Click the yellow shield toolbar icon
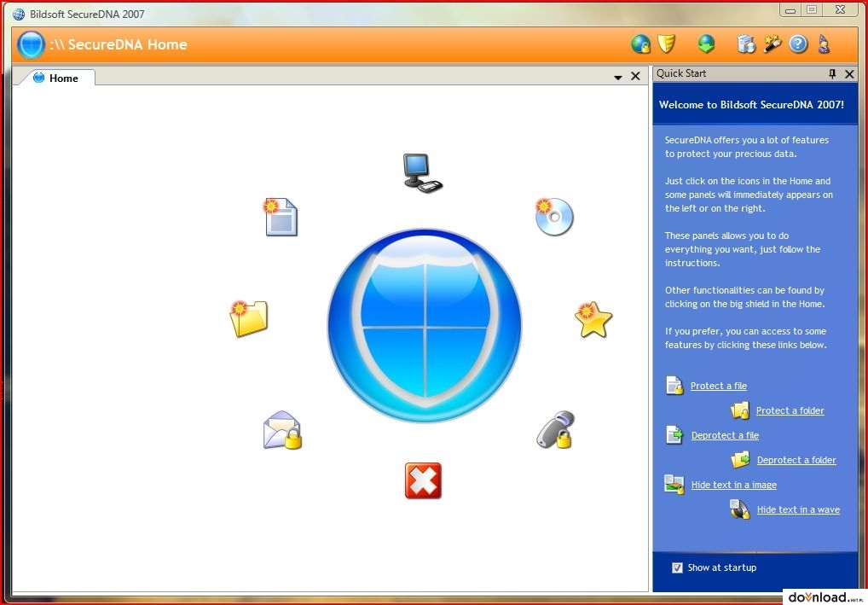The height and width of the screenshot is (605, 868). coord(667,44)
